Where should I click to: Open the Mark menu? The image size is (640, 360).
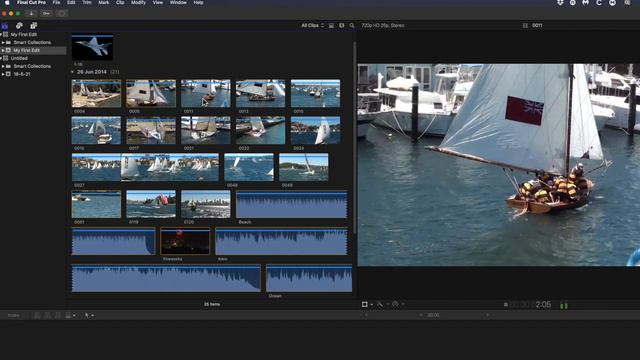click(x=104, y=2)
